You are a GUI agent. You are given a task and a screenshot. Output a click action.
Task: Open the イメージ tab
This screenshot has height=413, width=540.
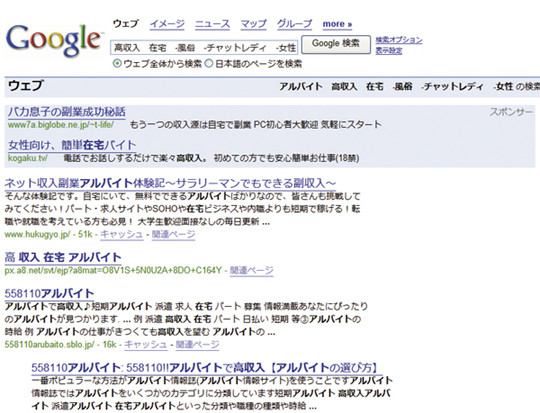click(167, 24)
